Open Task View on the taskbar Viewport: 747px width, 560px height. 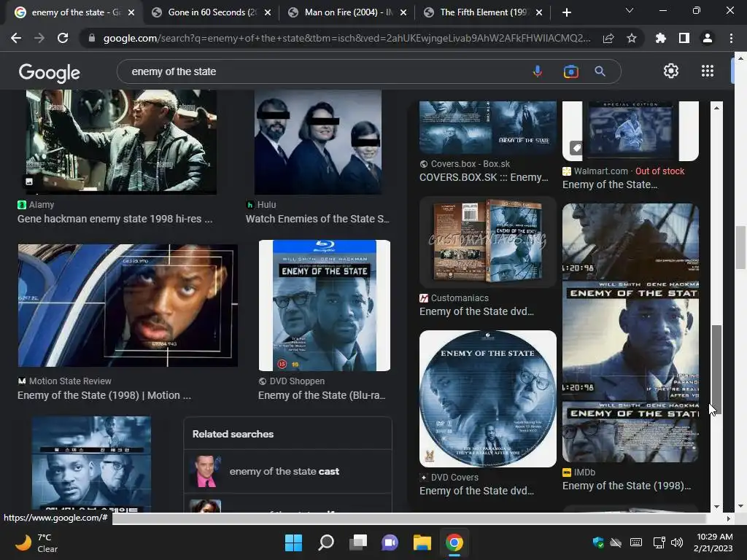click(x=357, y=542)
